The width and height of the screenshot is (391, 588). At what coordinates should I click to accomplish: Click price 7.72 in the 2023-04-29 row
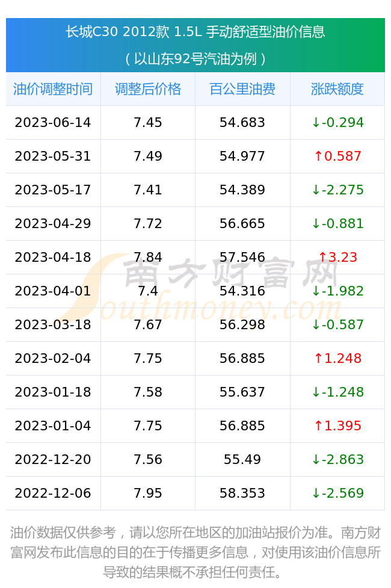148,224
